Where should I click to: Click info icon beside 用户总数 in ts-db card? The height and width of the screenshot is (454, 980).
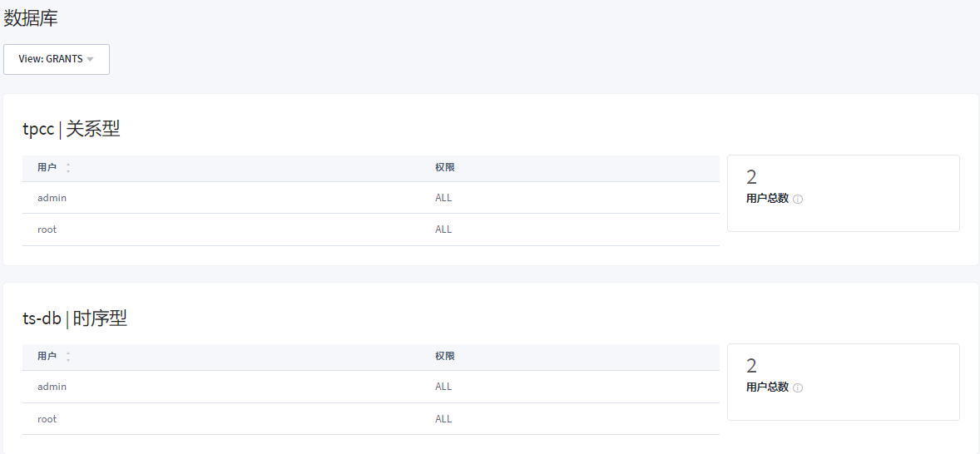click(798, 388)
